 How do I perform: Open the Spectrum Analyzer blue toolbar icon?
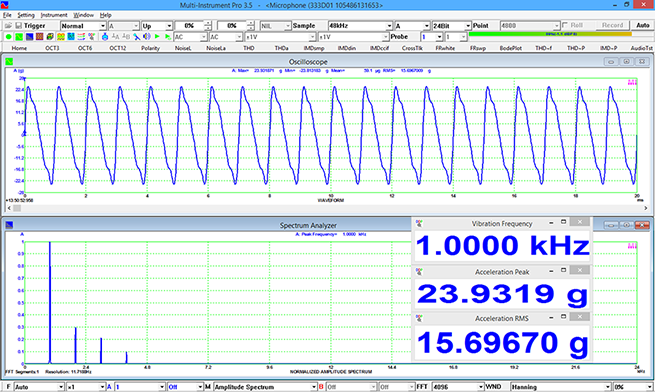pos(29,37)
